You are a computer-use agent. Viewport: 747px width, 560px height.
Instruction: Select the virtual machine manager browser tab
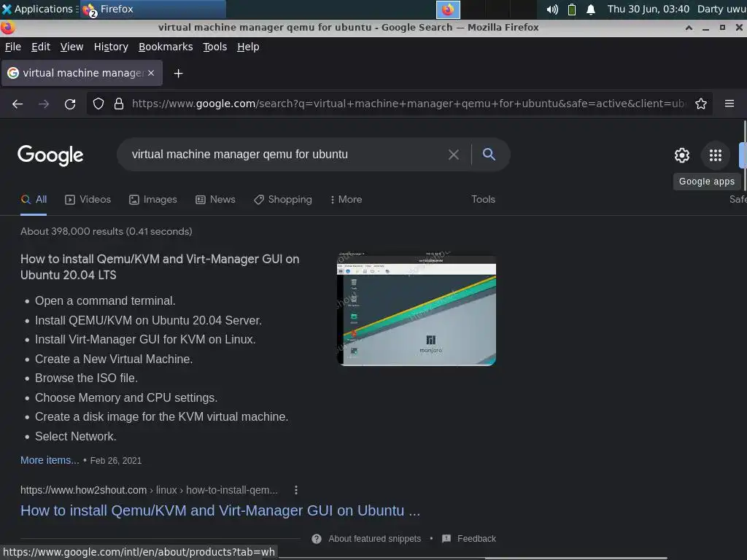(82, 73)
